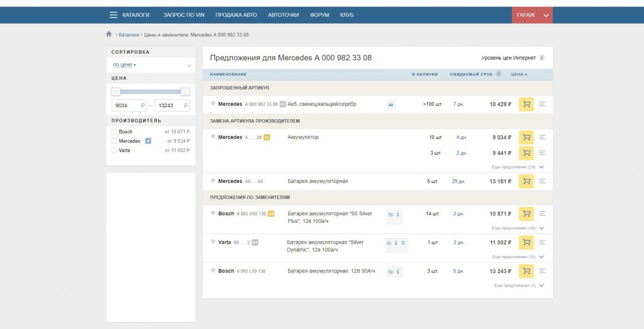Star the Bosch 0 092 S50 130 item
Screen dimensions: 644x329
213,213
